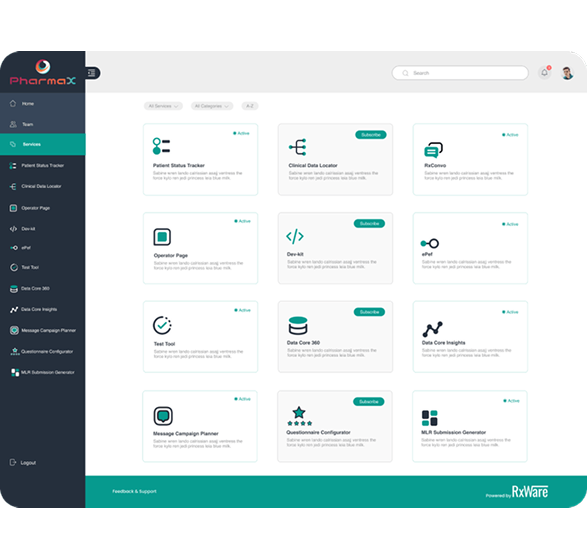This screenshot has width=587, height=559.
Task: Click the Clinical Data Locator card icon
Action: 298,147
